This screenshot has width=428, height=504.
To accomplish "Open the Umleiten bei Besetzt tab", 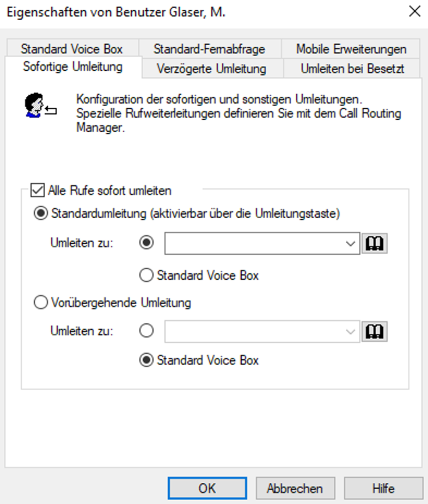I will tap(352, 69).
